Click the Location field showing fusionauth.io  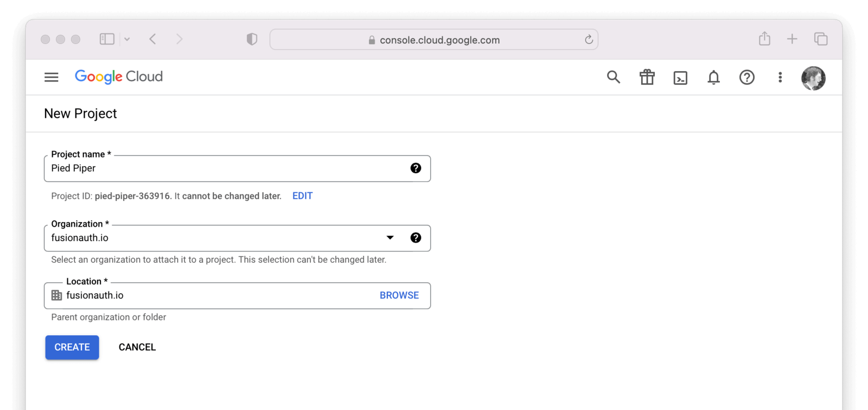point(238,295)
